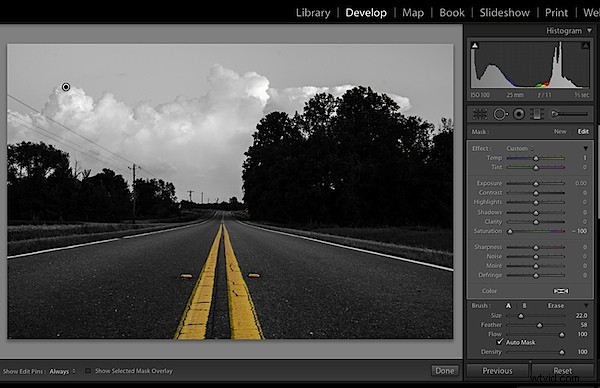The height and width of the screenshot is (388, 600).
Task: Choose New mask mode
Action: (x=560, y=132)
